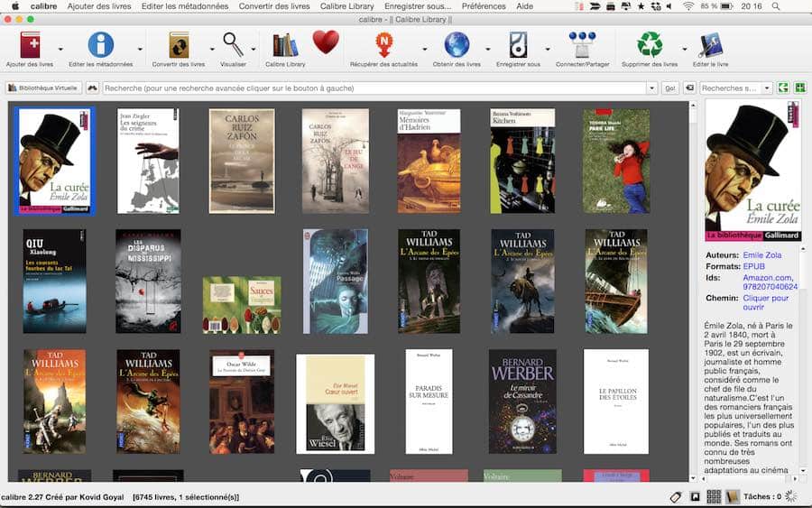
Task: Open macOS Spotlight search icon
Action: [775, 6]
